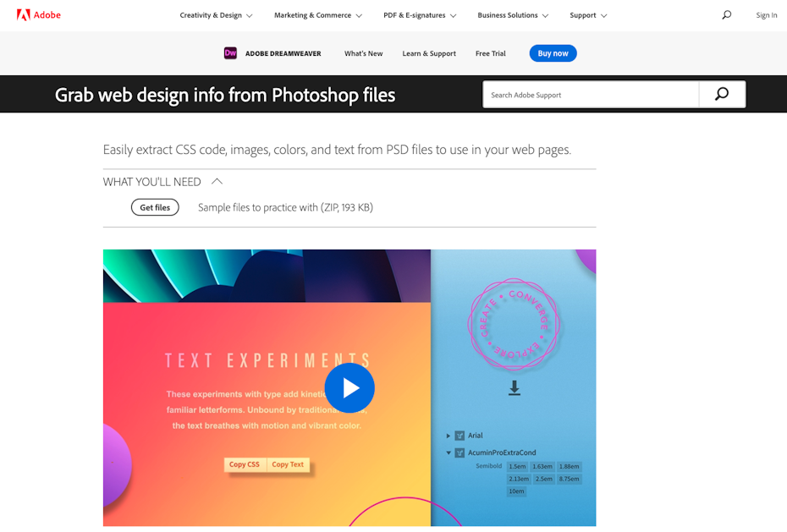Open site search via the top magnifier icon

click(726, 14)
